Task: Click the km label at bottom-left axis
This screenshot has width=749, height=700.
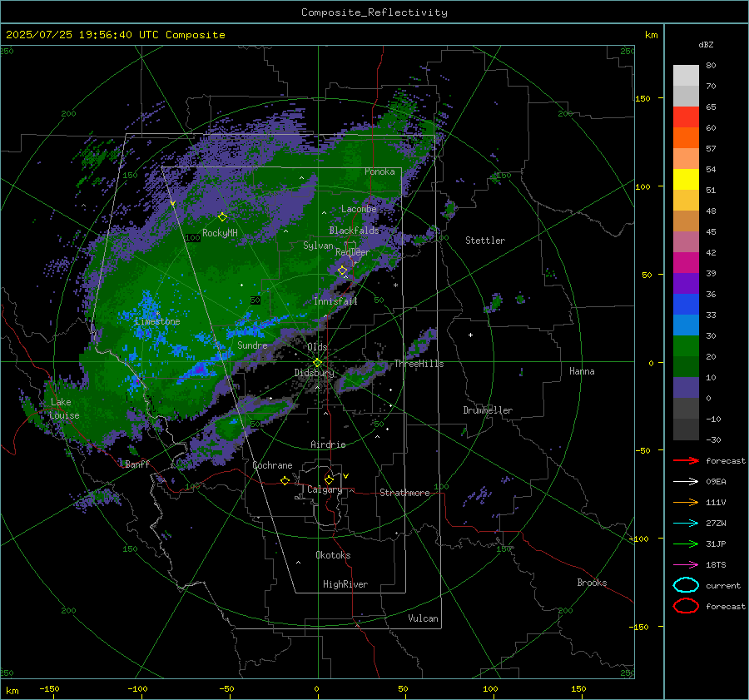Action: (12, 691)
